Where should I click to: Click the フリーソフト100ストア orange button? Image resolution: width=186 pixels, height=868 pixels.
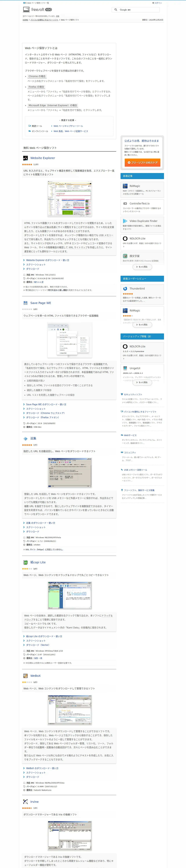click(x=142, y=162)
